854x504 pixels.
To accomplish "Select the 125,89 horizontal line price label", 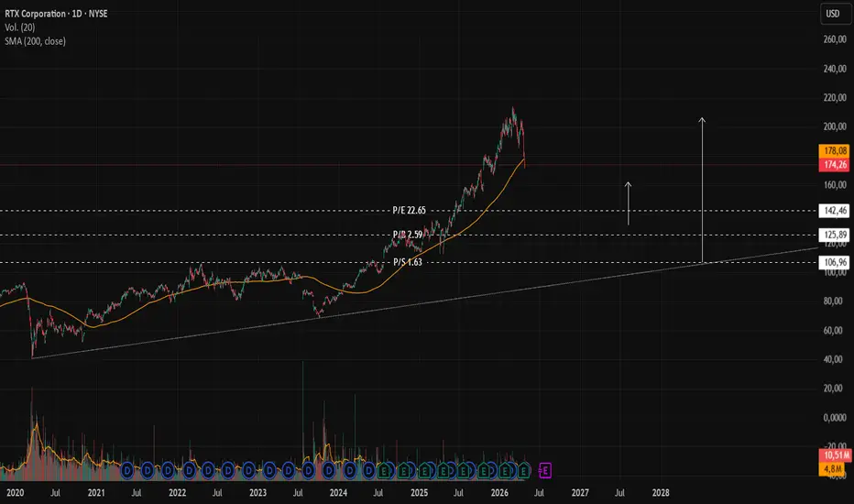I will (835, 235).
